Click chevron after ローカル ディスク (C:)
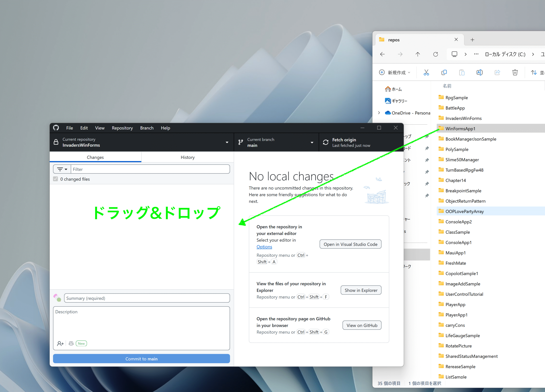This screenshot has height=392, width=545. tap(533, 54)
